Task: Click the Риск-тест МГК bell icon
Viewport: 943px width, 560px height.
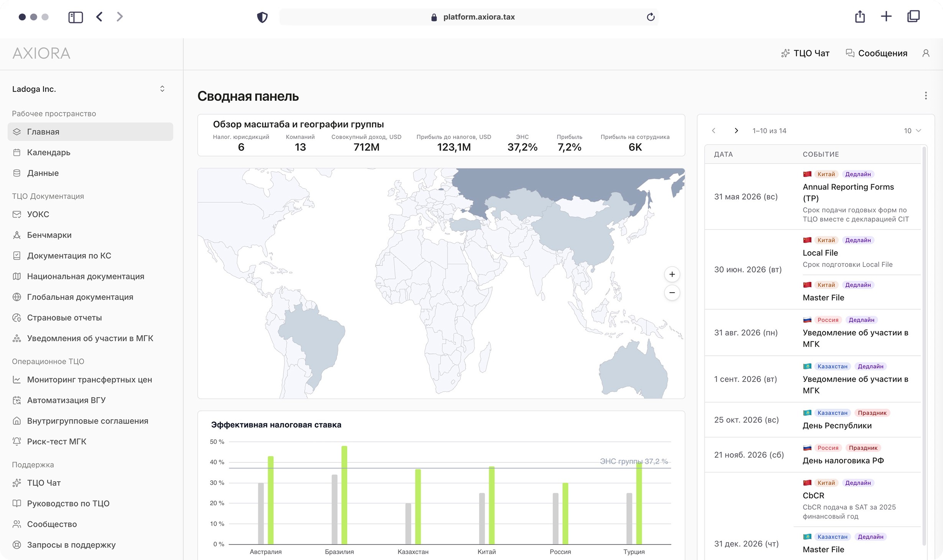Action: click(16, 441)
